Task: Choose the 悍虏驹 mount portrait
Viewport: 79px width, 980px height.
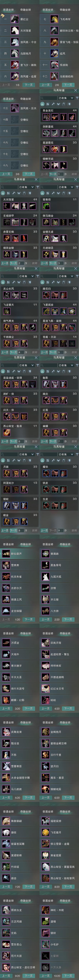Action: (x=54, y=65)
